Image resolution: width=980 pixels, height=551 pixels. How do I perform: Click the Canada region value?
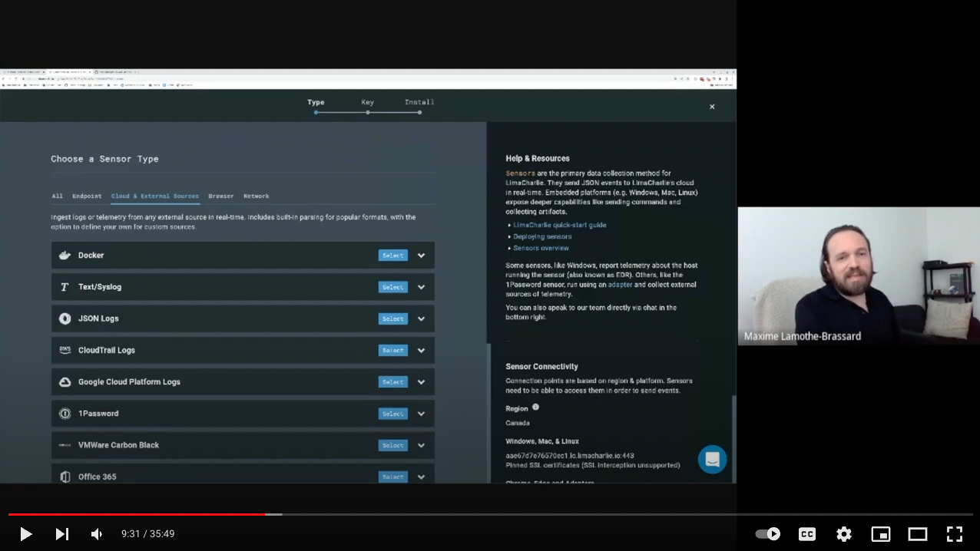(x=518, y=423)
